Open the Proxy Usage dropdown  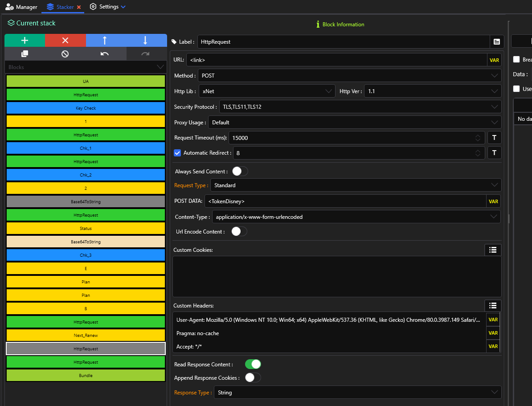[355, 123]
